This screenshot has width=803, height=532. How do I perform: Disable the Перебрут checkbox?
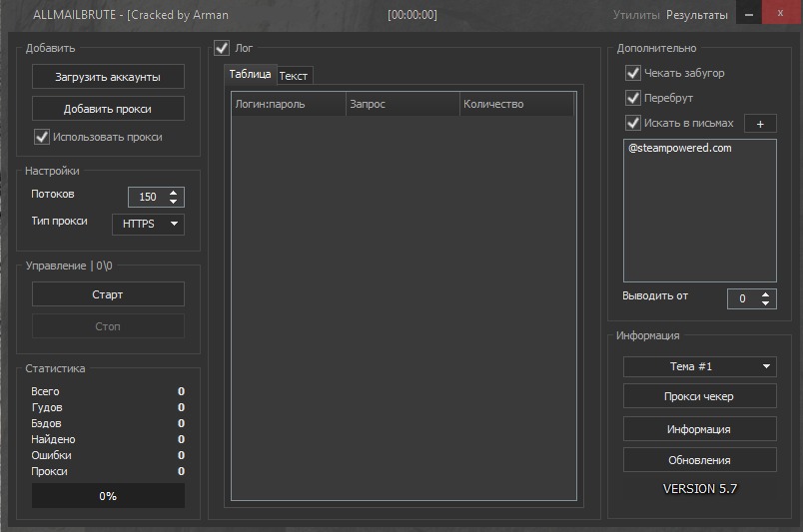click(632, 98)
